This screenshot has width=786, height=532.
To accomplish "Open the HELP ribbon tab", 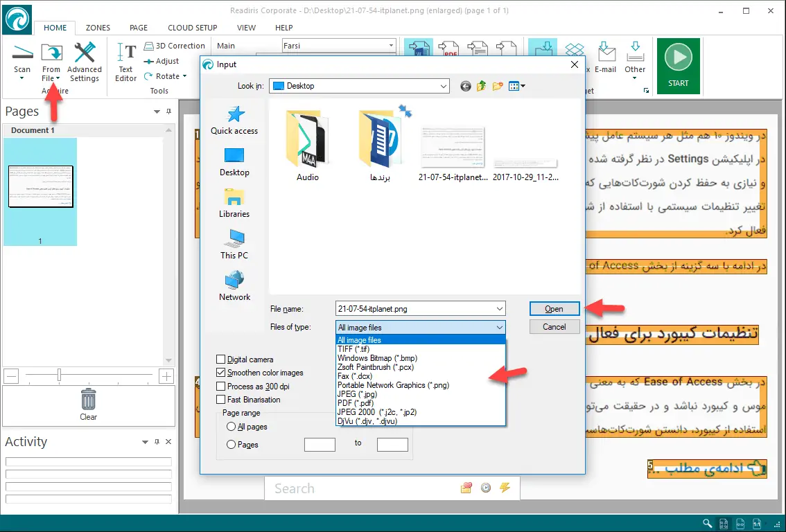I will pyautogui.click(x=283, y=28).
